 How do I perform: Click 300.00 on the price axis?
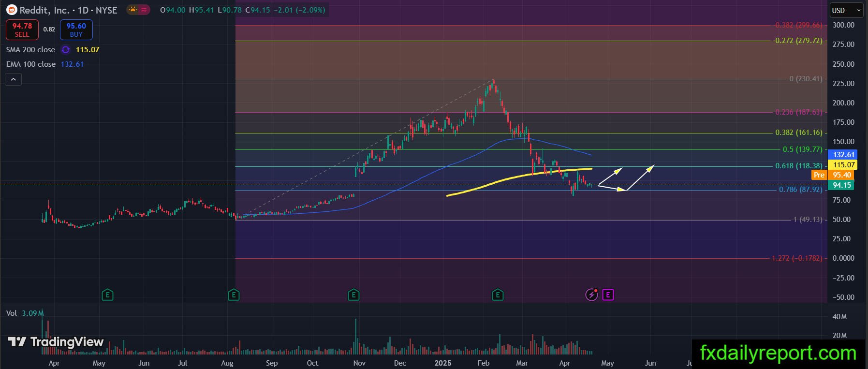(843, 25)
